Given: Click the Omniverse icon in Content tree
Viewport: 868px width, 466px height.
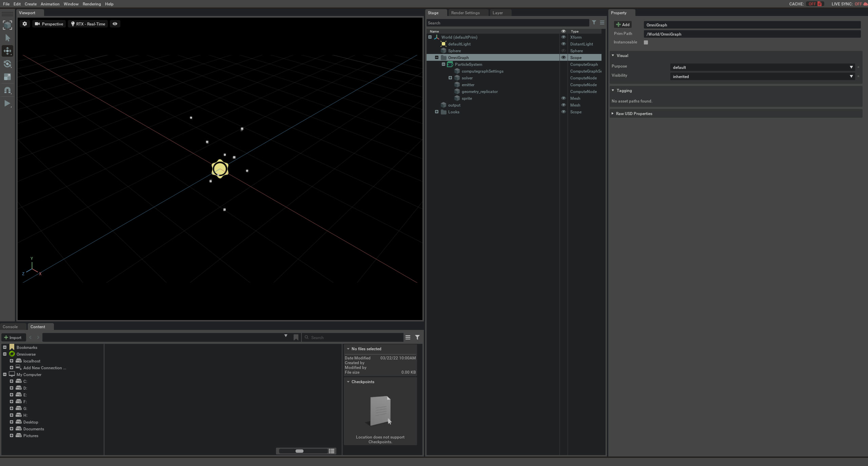Looking at the screenshot, I should click(12, 354).
